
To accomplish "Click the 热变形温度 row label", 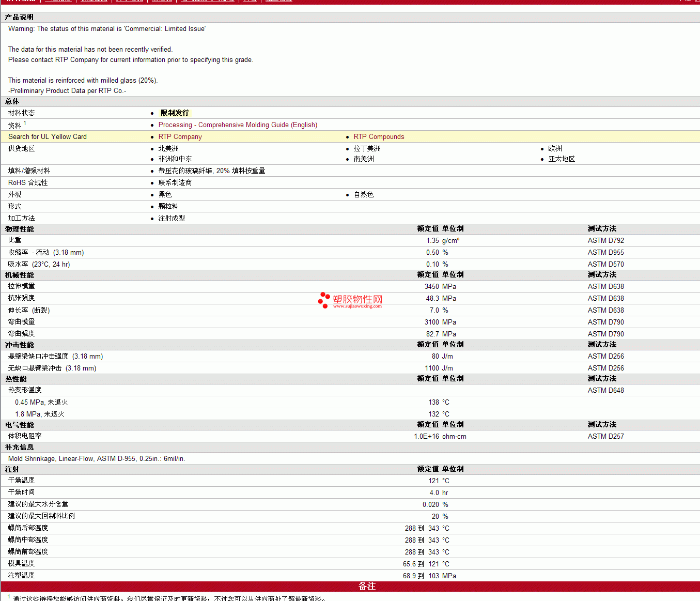I will [25, 390].
